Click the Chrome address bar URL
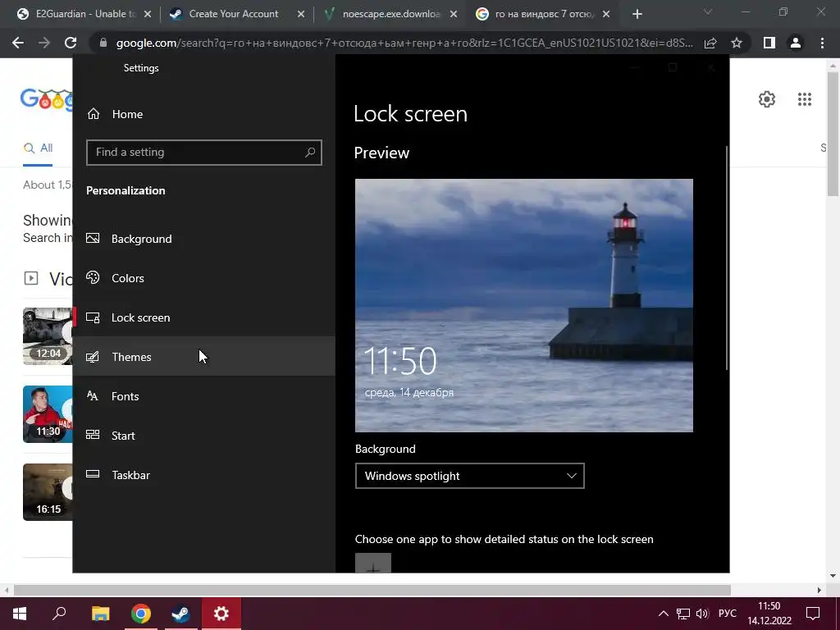 click(x=404, y=43)
